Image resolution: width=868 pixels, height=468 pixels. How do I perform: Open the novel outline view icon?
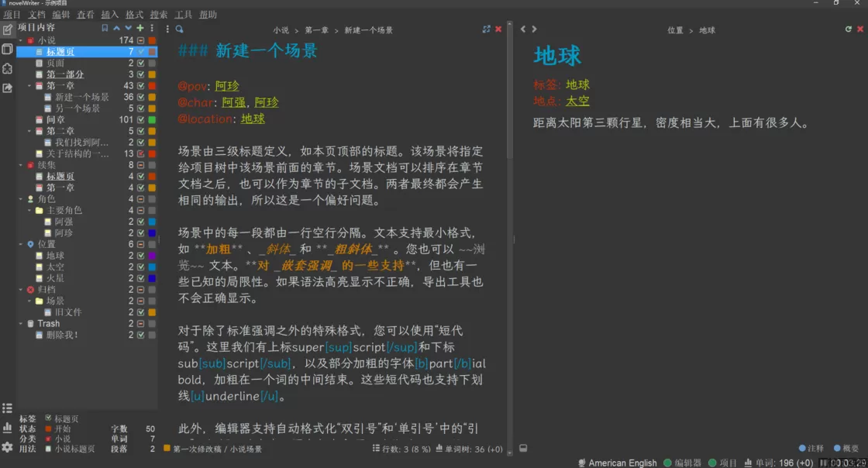tap(7, 49)
